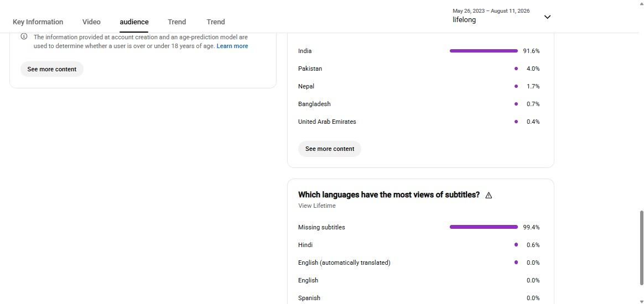This screenshot has width=644, height=304.
Task: Switch to the Key Information tab
Action: (x=38, y=22)
